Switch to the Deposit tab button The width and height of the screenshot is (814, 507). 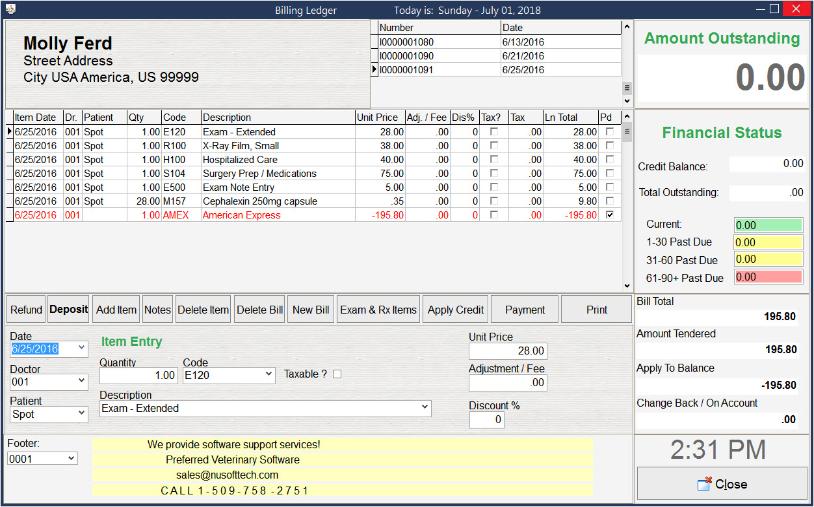tap(69, 310)
